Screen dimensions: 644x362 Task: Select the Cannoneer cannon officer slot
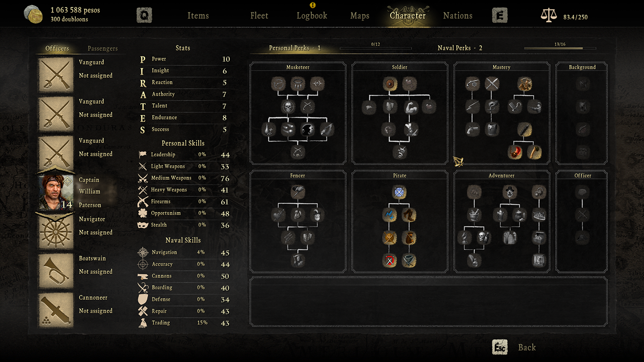pos(56,310)
